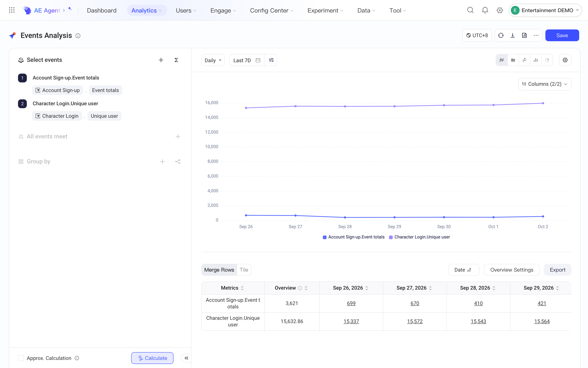
Task: Add a new event with plus icon
Action: pyautogui.click(x=161, y=60)
